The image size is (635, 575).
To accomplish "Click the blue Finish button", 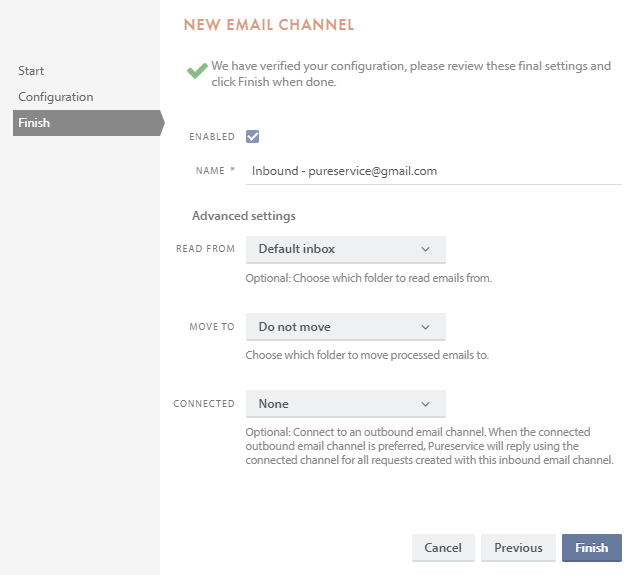I will [591, 548].
